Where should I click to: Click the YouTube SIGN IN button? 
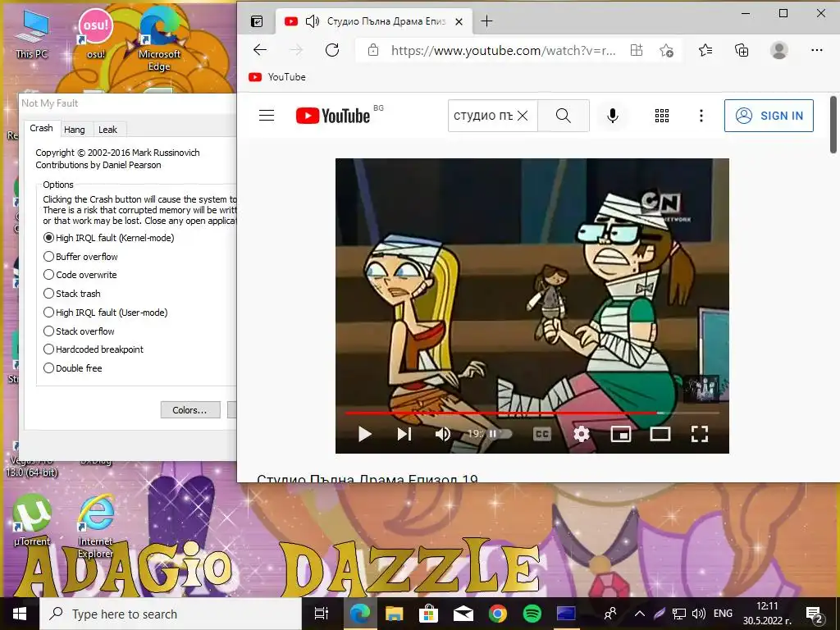769,116
